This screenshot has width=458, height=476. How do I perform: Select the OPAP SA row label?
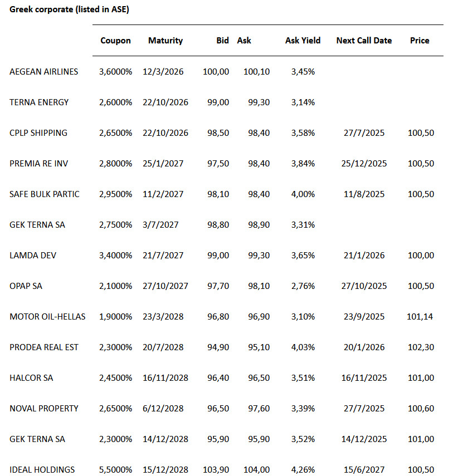tap(26, 286)
